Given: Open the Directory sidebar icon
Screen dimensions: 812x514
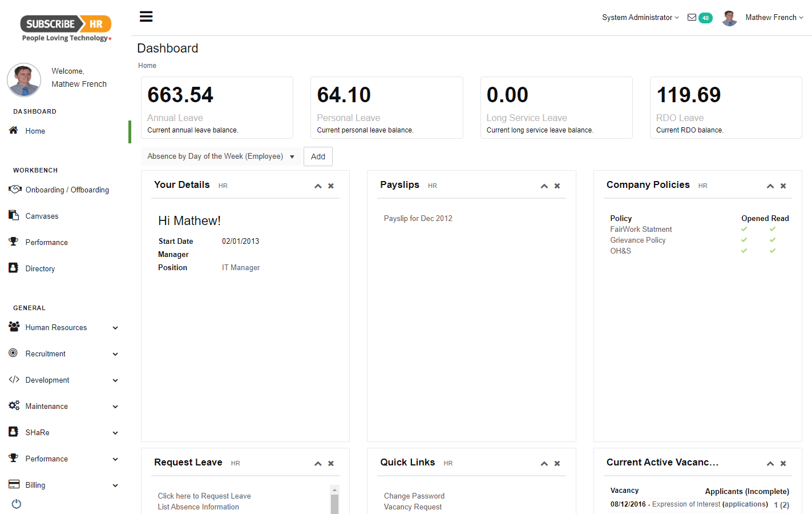Looking at the screenshot, I should pos(15,268).
